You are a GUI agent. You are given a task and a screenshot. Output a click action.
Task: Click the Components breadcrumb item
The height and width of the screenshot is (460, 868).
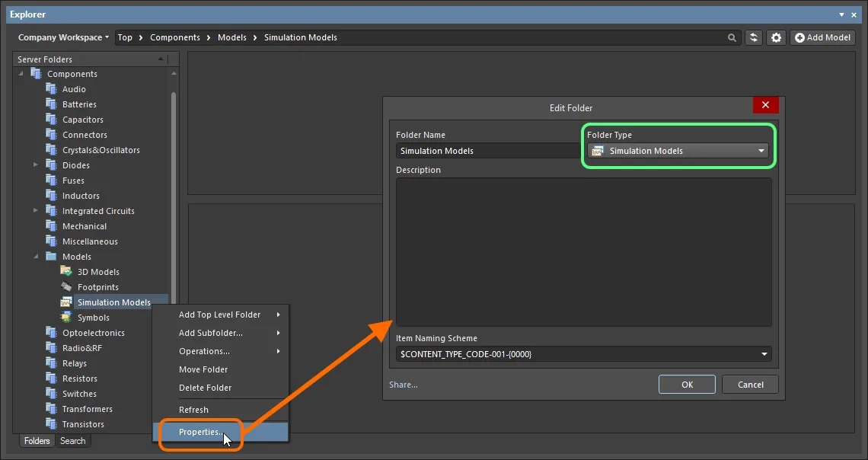click(x=175, y=37)
